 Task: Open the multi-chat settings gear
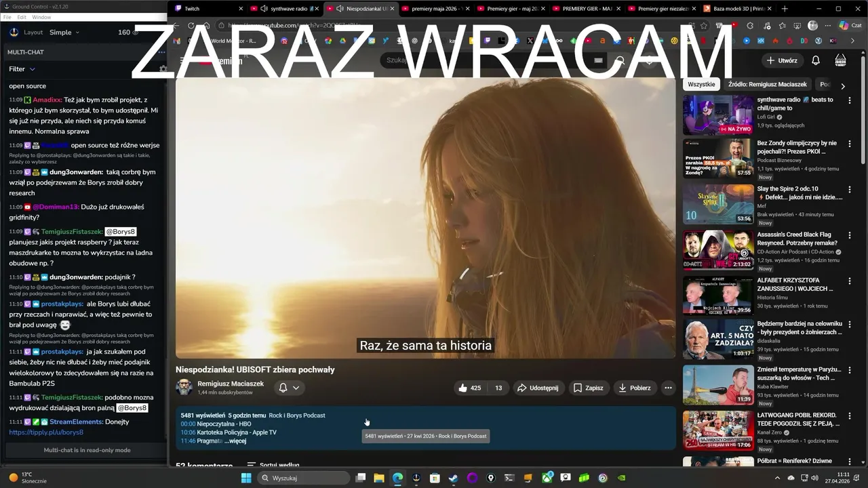click(x=163, y=69)
